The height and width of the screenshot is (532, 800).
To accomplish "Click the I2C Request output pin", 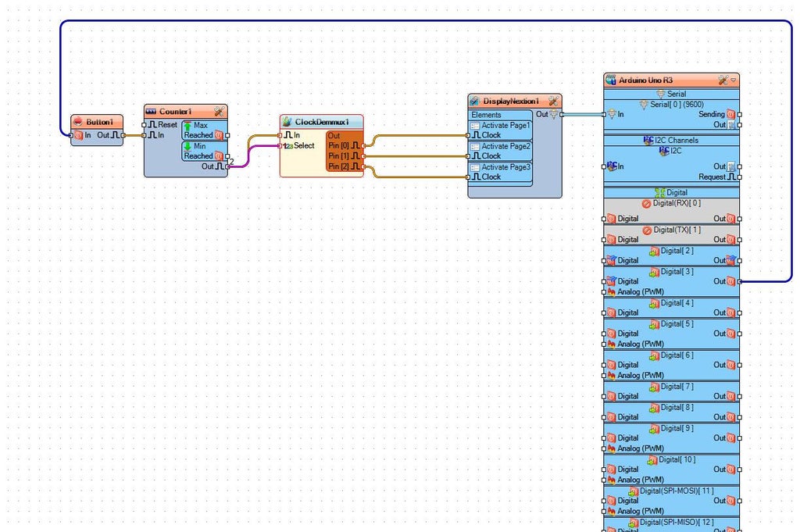I will point(740,177).
